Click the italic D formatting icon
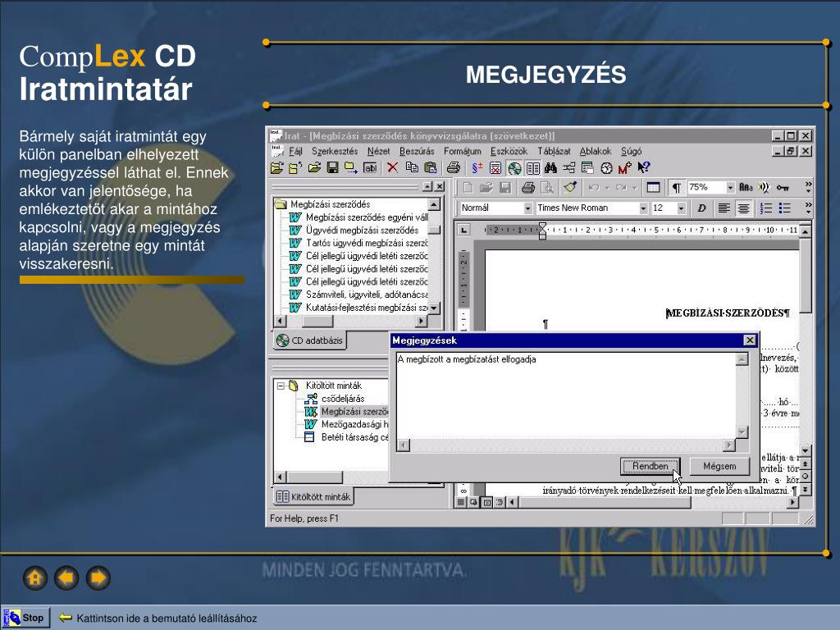 [x=701, y=208]
